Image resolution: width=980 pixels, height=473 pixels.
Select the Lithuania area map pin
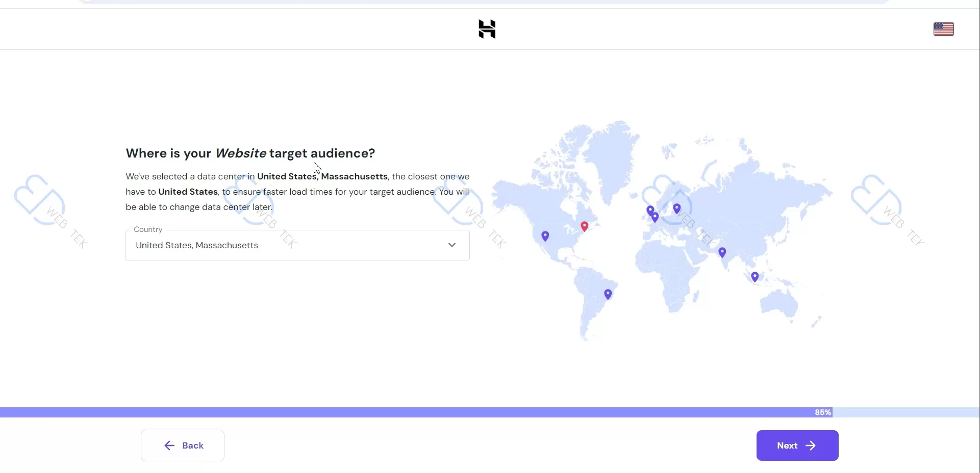[677, 208]
